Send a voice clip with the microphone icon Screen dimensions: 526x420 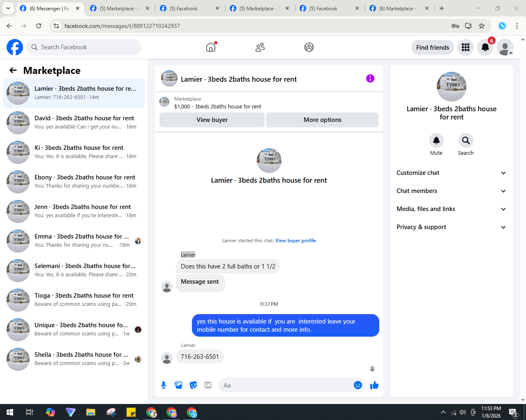click(164, 385)
